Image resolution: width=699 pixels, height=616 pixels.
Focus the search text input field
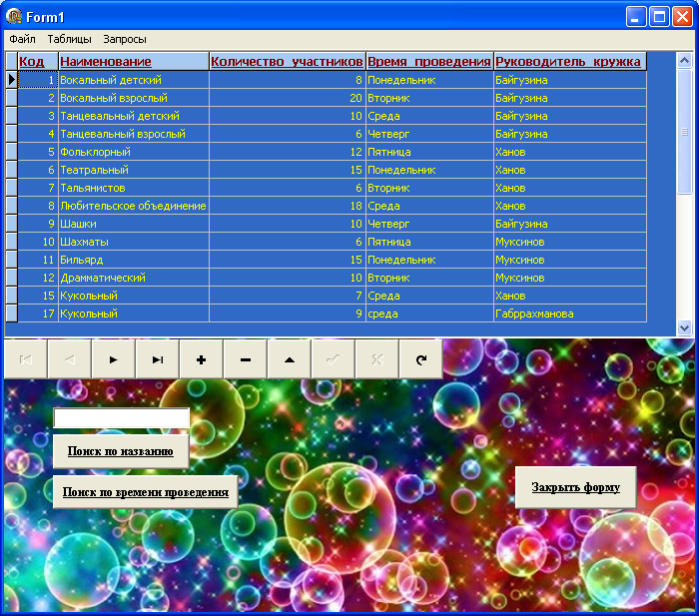click(121, 418)
